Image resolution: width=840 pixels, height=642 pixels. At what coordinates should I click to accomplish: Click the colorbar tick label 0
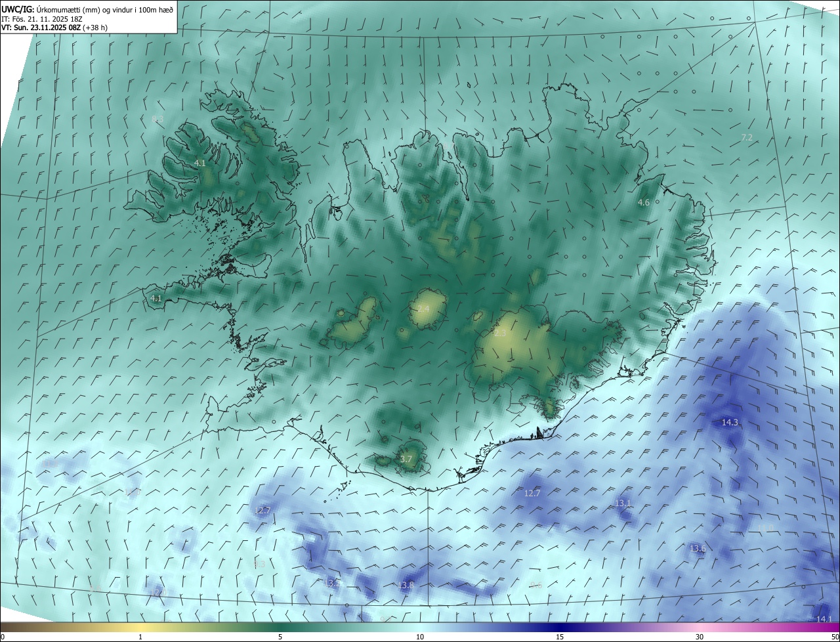pos(3,637)
